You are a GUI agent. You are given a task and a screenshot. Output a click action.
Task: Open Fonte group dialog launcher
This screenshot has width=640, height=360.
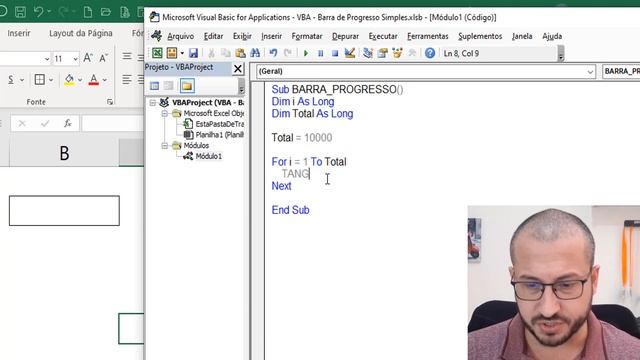(x=110, y=102)
